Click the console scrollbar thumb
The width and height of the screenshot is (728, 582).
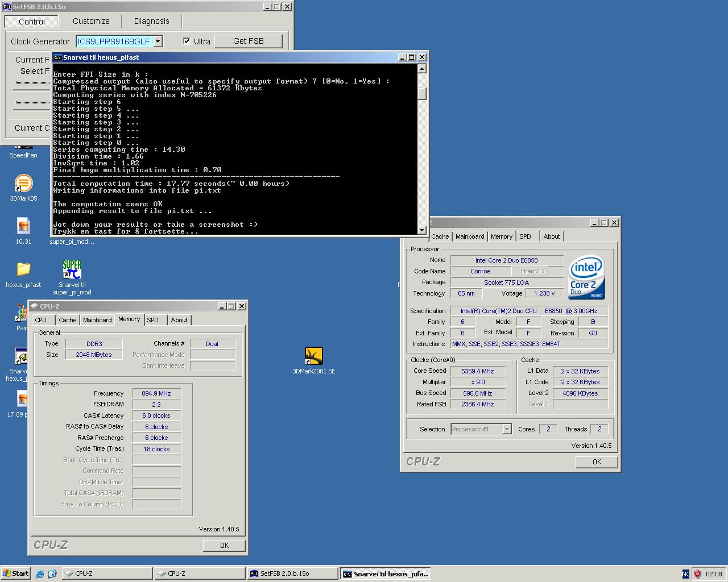(421, 94)
